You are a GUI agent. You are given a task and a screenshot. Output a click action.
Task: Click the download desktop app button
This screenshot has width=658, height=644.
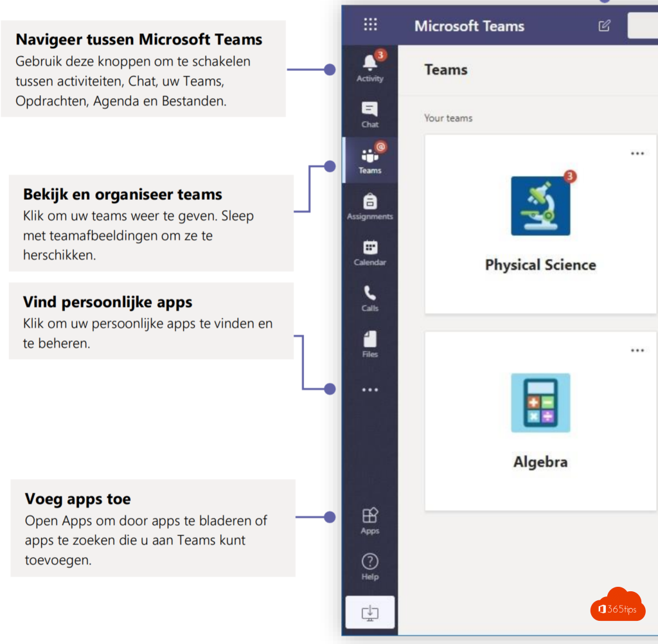pyautogui.click(x=369, y=613)
